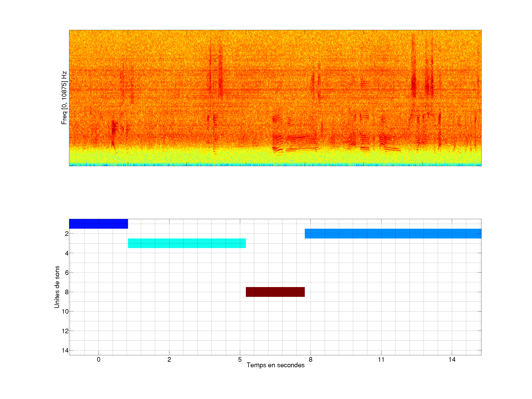
Task: Click the dark blue sound-unit bar
Action: point(98,224)
